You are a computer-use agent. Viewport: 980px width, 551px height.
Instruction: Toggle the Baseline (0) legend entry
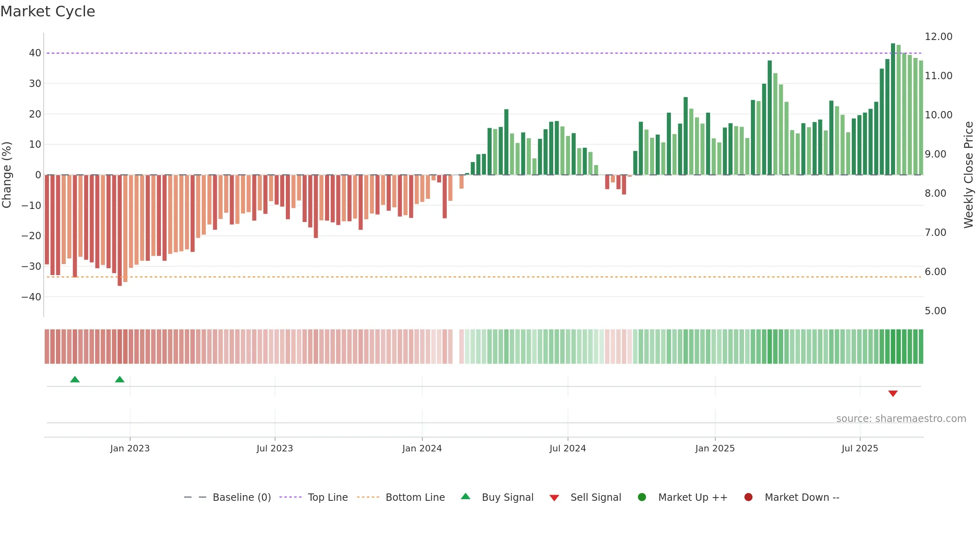coord(227,497)
